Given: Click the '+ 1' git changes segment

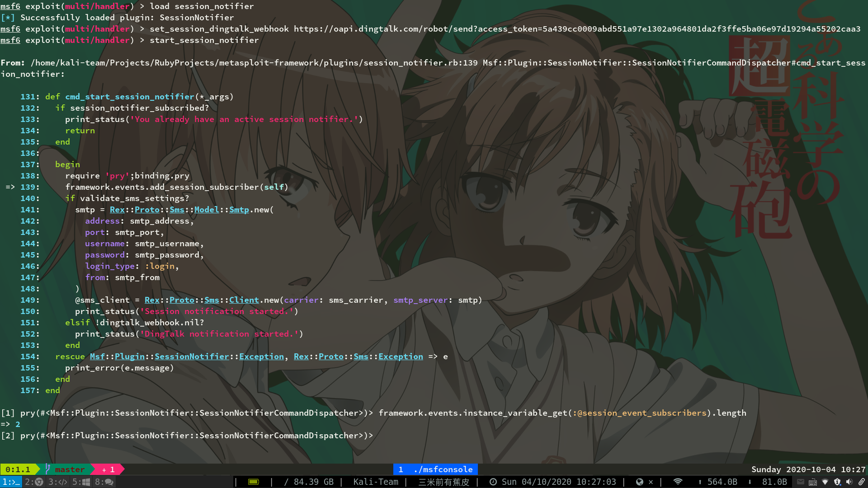Looking at the screenshot, I should 108,469.
